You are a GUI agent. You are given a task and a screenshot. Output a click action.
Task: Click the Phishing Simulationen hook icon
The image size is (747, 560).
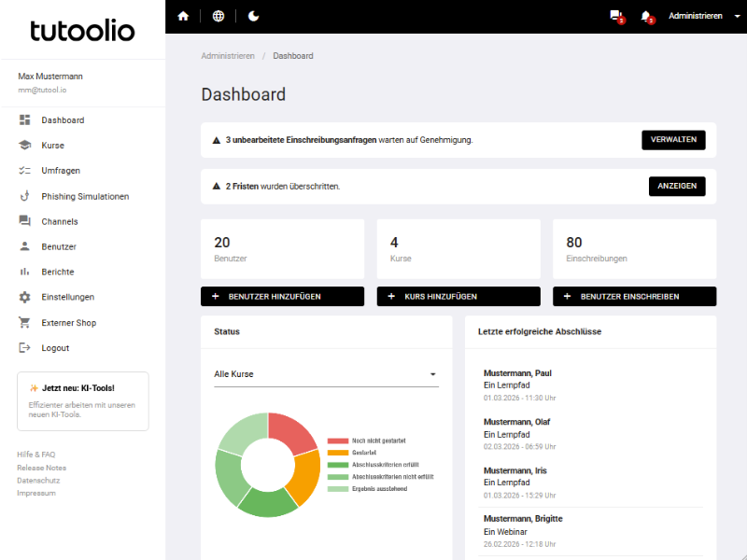click(x=24, y=196)
